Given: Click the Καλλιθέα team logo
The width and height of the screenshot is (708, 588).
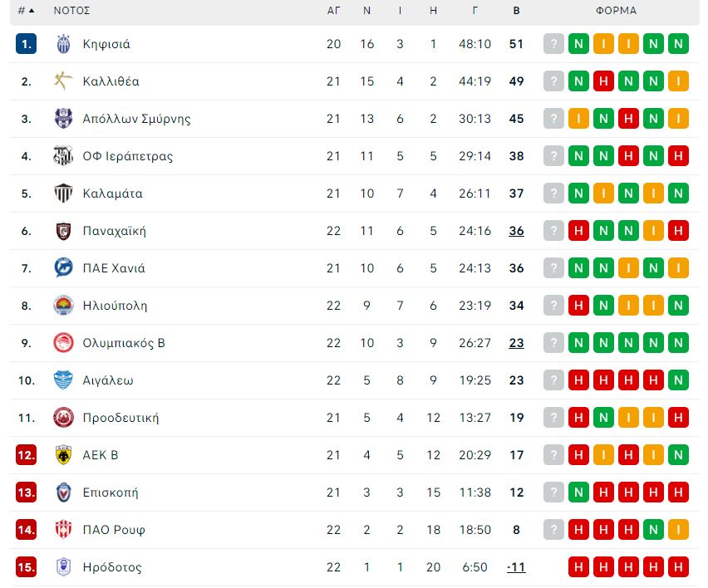Looking at the screenshot, I should click(63, 81).
